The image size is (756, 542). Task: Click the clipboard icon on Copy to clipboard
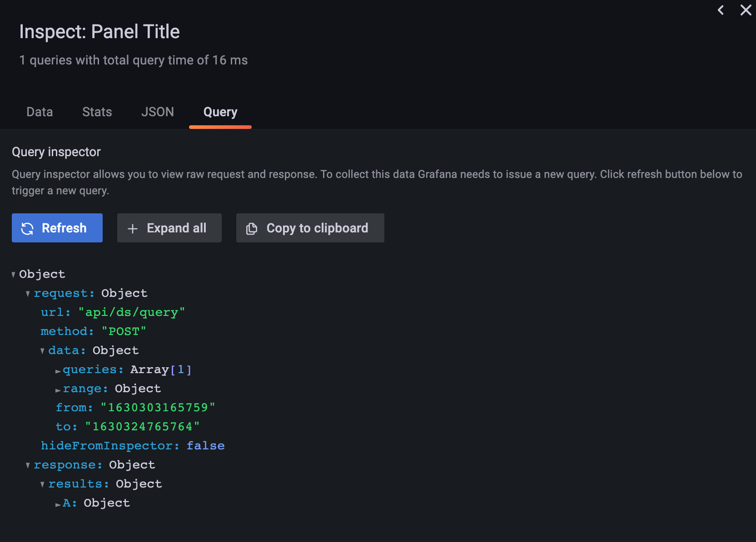click(252, 228)
